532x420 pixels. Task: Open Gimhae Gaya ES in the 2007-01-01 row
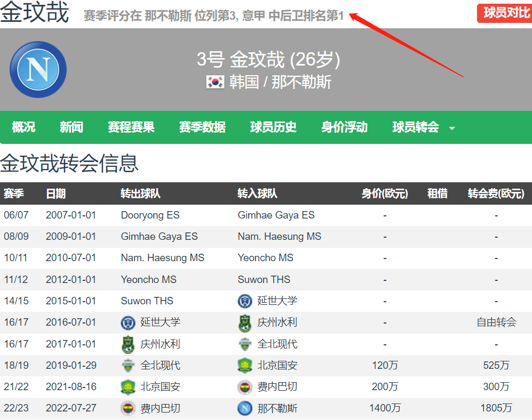pyautogui.click(x=276, y=215)
